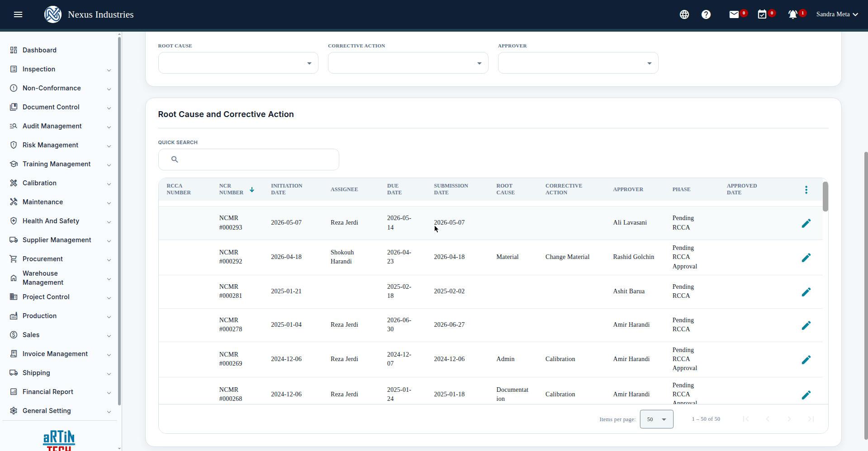Sort by Phase column header

[681, 189]
